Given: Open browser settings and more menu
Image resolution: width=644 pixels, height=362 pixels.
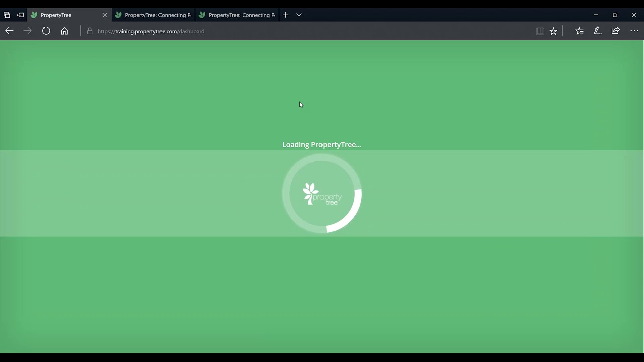Looking at the screenshot, I should [634, 31].
